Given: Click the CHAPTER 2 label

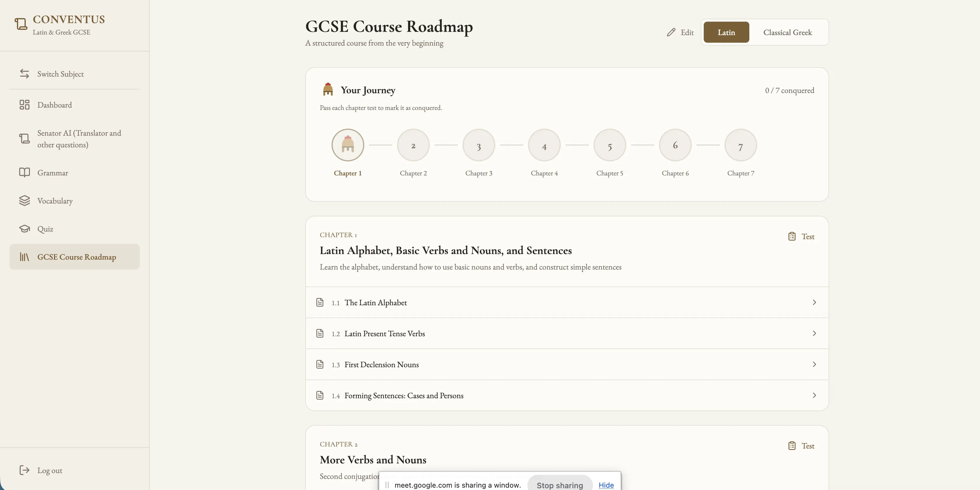Looking at the screenshot, I should point(339,444).
